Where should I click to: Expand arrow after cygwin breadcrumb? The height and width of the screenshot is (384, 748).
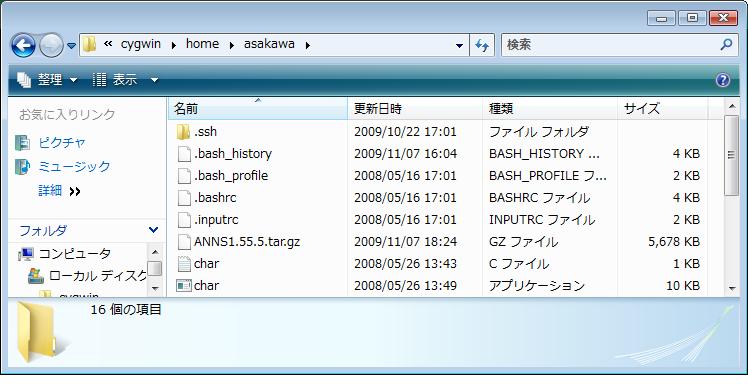(x=173, y=45)
